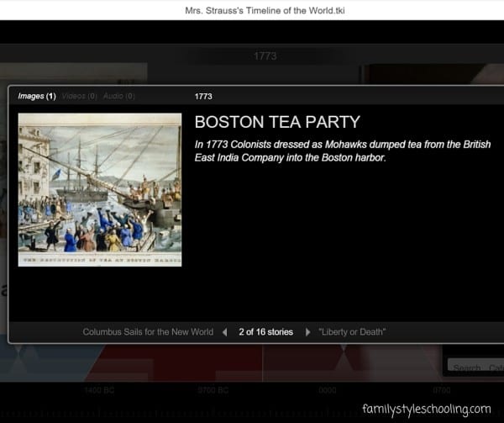This screenshot has width=504, height=423.
Task: Jump to the "Liberty or Death" story
Action: 352,332
